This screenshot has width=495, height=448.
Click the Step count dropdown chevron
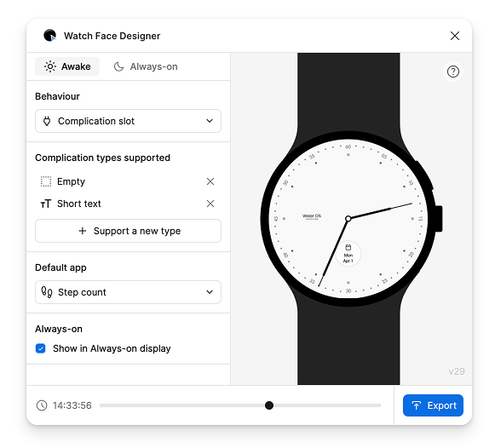(x=210, y=292)
